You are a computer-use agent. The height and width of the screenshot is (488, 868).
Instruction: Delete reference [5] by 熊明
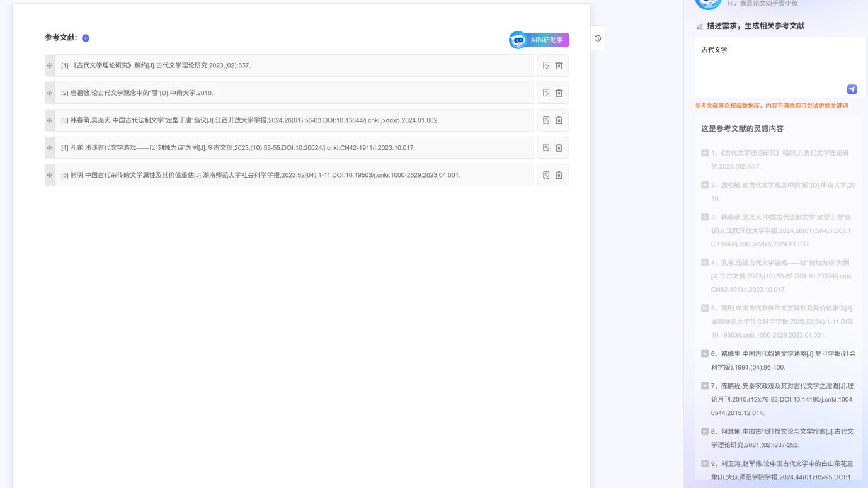[x=559, y=175]
